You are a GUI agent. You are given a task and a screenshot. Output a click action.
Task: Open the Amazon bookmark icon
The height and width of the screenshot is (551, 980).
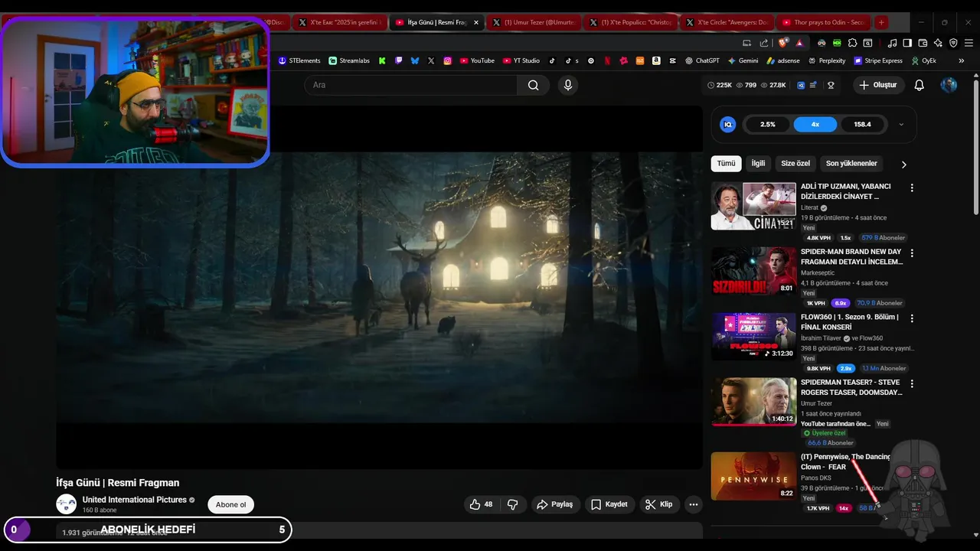pos(656,60)
